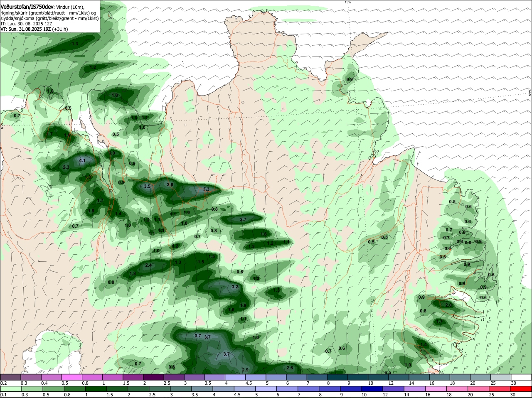
Task: Click the 2.4 precipitation value
Action: [x=148, y=265]
